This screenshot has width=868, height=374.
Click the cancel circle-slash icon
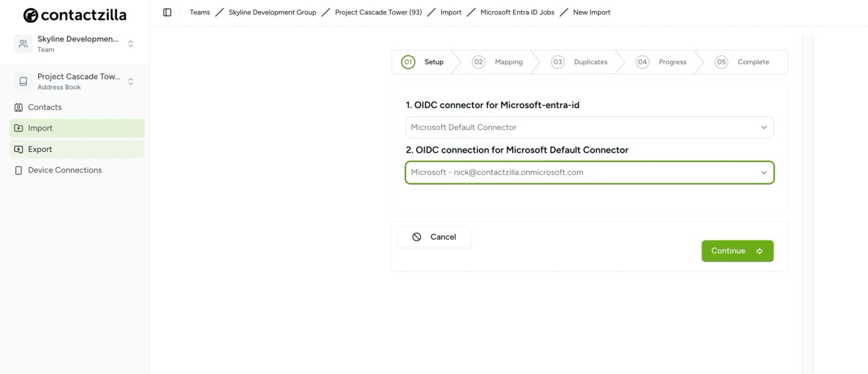pos(417,237)
